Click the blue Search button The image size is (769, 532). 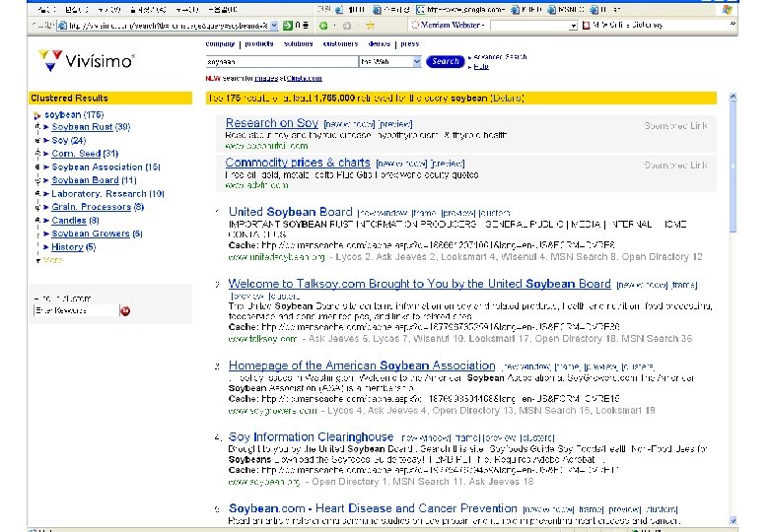coord(446,62)
